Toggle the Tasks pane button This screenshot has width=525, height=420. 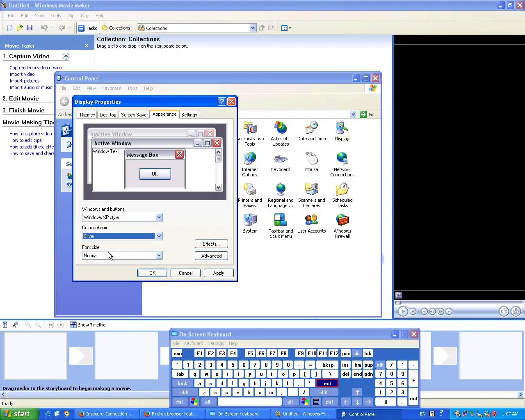click(88, 28)
